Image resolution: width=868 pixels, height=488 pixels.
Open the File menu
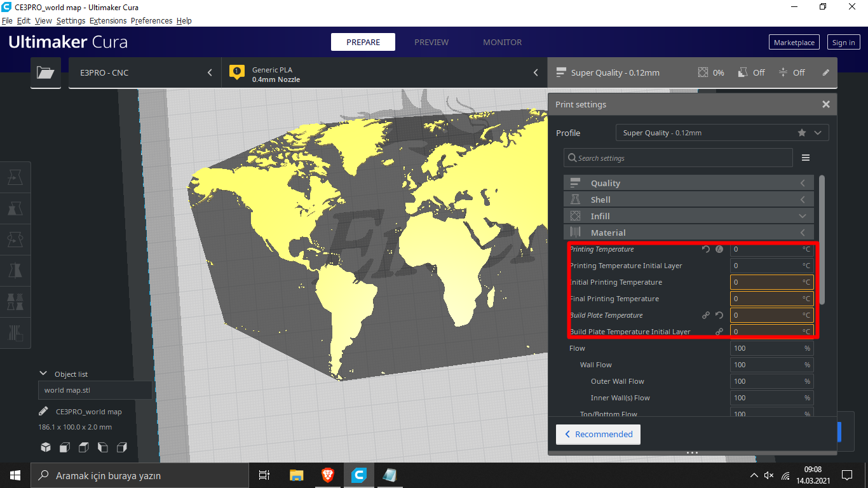point(7,20)
